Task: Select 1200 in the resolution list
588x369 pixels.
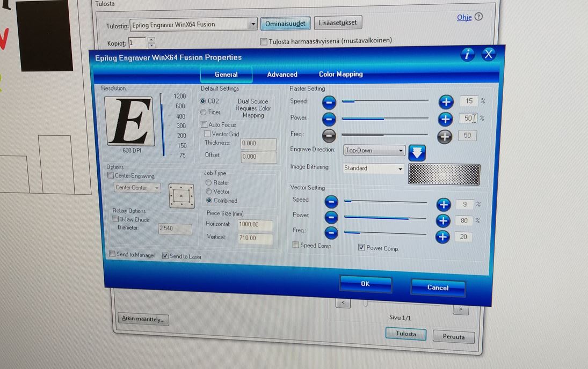Action: point(180,97)
